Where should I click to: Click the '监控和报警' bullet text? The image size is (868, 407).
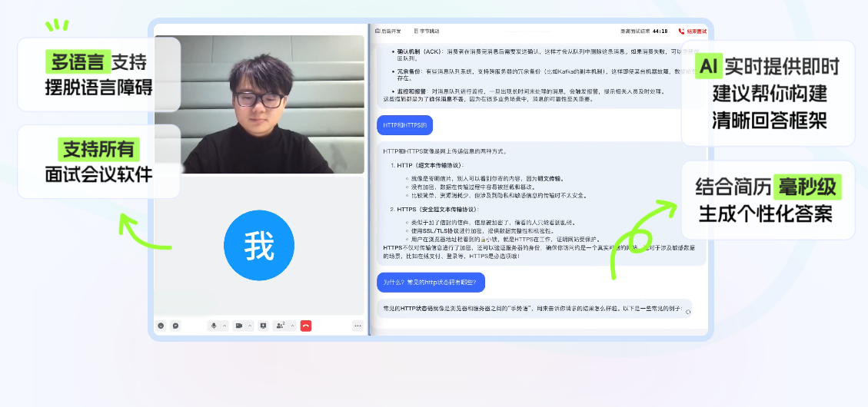tap(411, 91)
